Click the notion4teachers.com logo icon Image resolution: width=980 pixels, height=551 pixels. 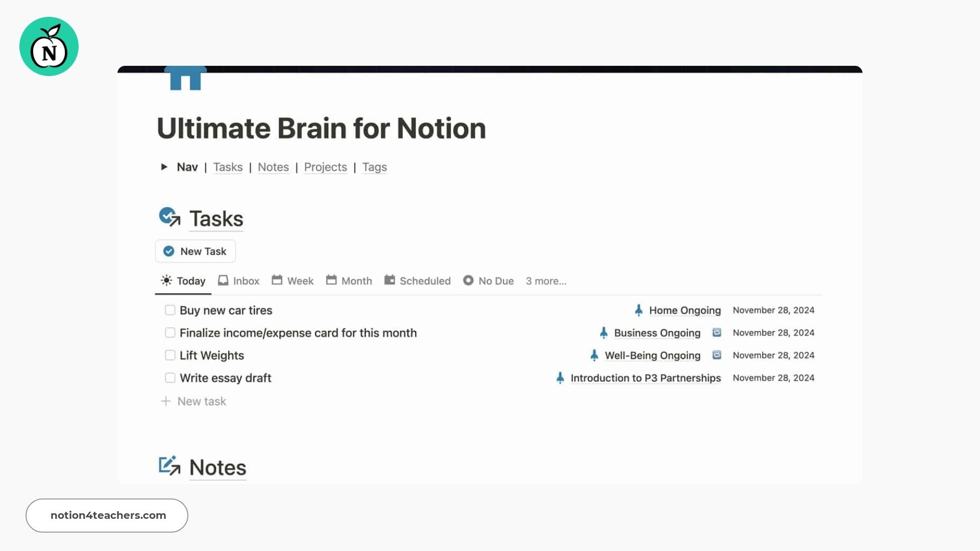(x=48, y=46)
